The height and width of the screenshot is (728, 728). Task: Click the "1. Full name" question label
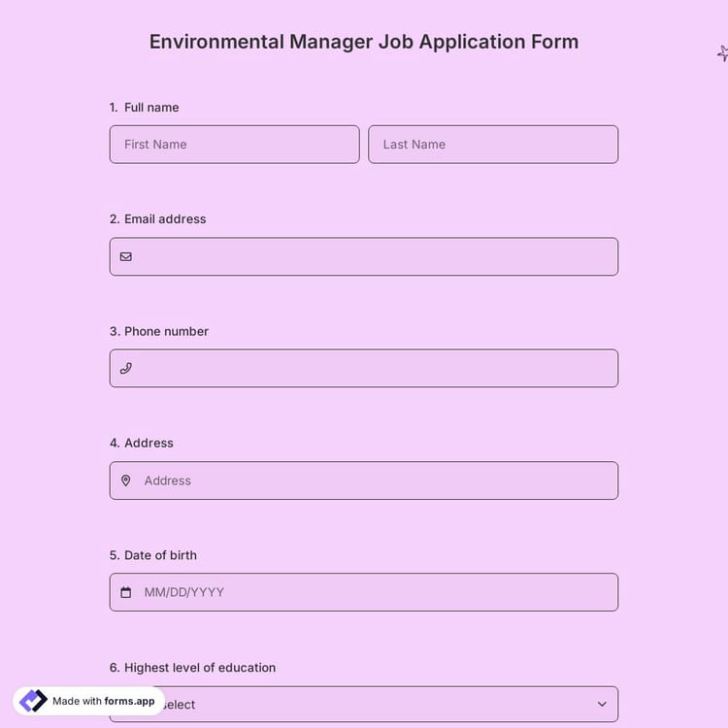tap(145, 108)
